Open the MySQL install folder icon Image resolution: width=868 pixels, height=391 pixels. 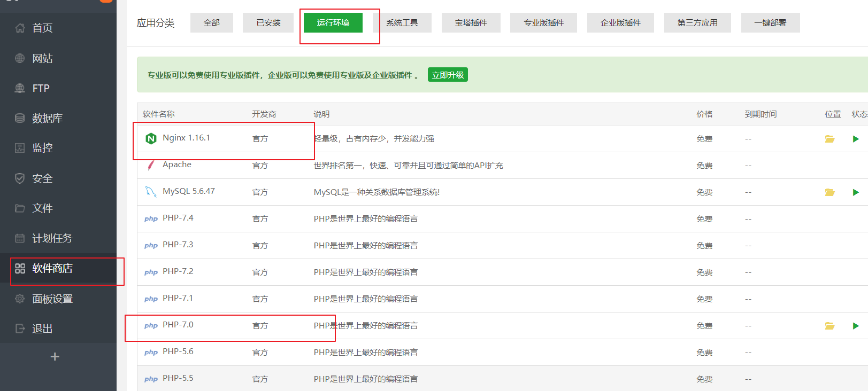829,192
